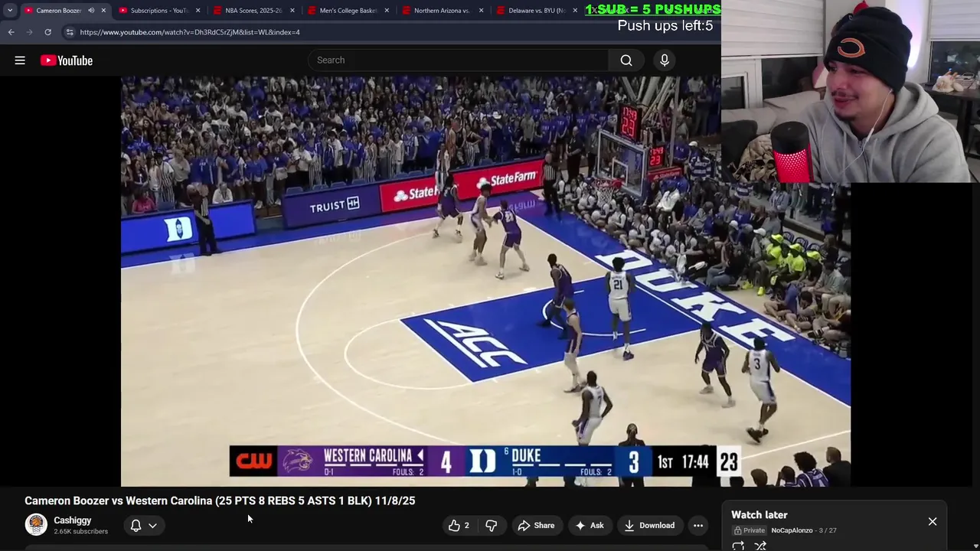
Task: Open the more actions three-dot menu
Action: 698,526
